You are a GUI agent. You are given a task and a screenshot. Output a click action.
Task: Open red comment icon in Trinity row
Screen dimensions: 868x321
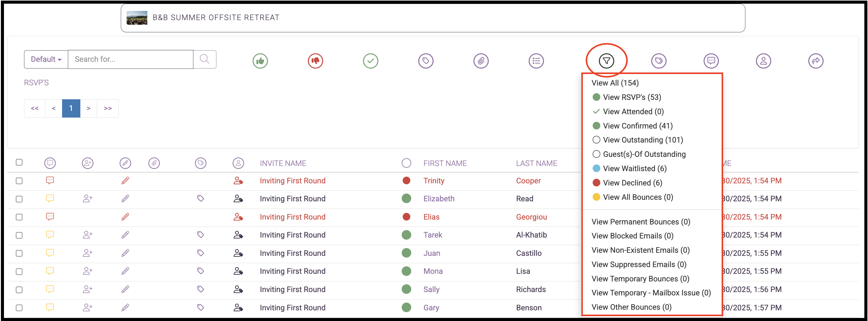[50, 180]
